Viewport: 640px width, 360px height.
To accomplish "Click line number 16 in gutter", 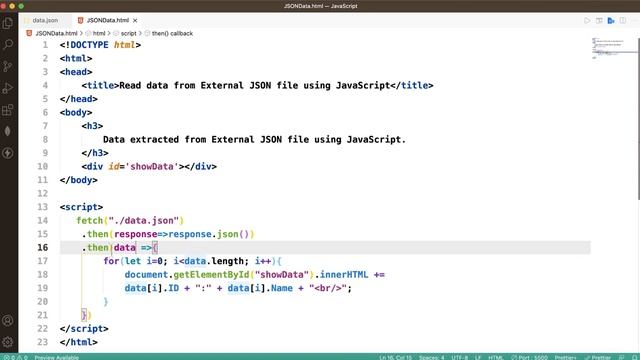I will pyautogui.click(x=42, y=247).
